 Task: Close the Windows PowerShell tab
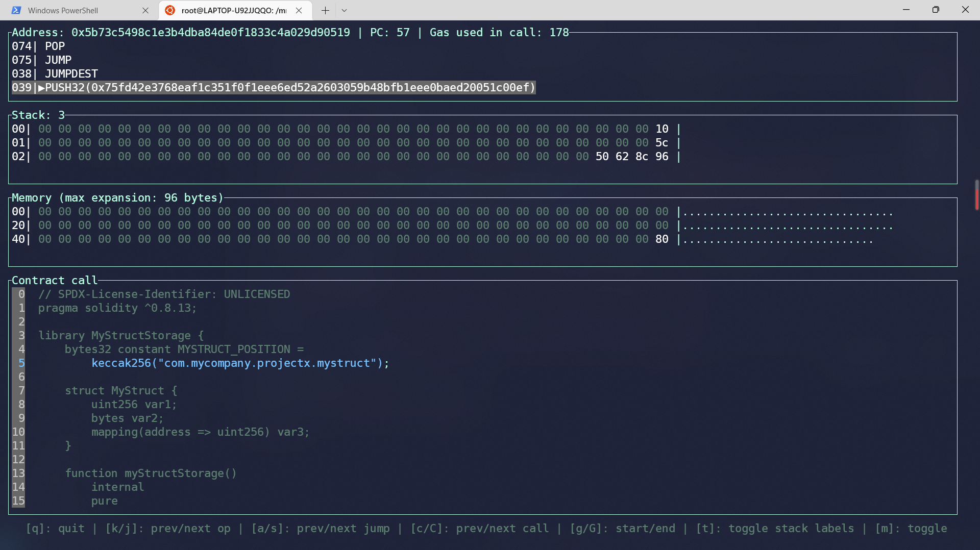145,10
